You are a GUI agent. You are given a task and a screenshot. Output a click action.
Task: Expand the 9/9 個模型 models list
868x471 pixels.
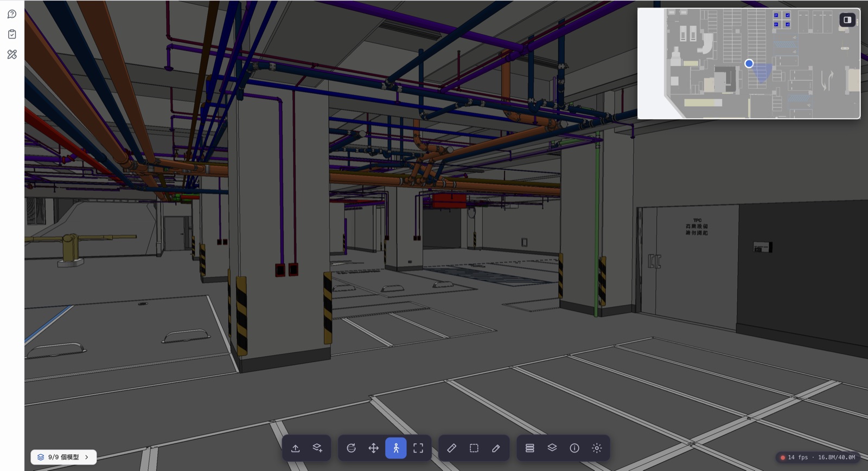[x=63, y=457]
